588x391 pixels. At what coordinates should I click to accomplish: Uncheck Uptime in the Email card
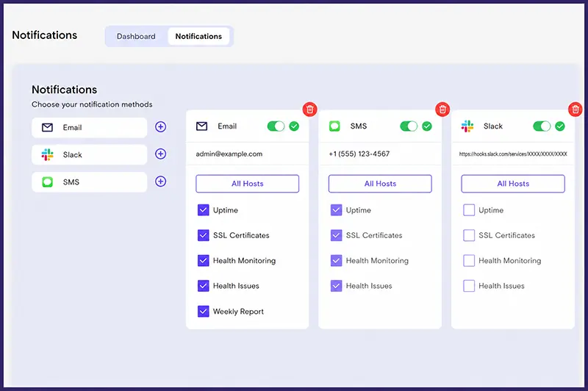tap(204, 210)
